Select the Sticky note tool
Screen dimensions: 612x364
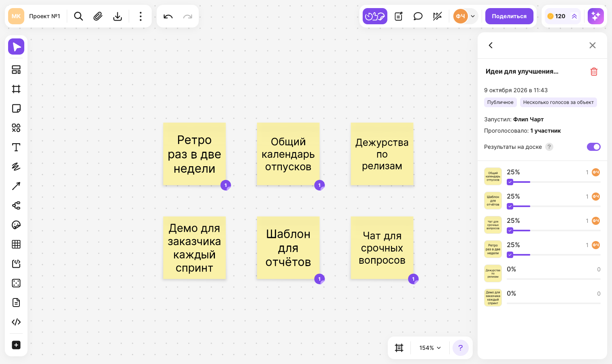[x=16, y=108]
